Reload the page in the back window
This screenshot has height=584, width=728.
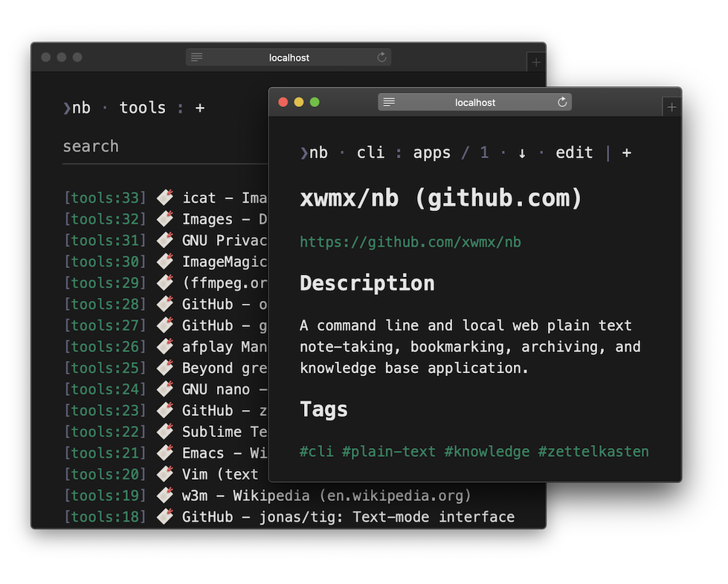381,57
